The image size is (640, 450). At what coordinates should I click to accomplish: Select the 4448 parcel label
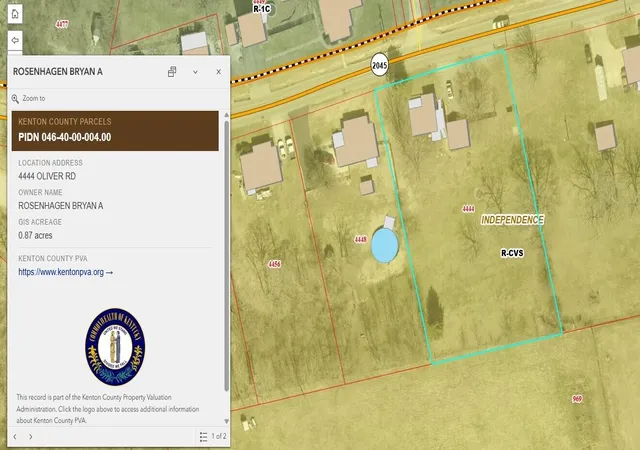point(360,239)
